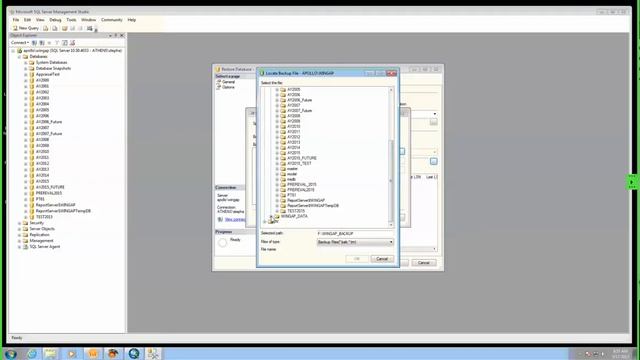
Task: Open the Connect dropdown in Object Explorer
Action: click(x=20, y=42)
